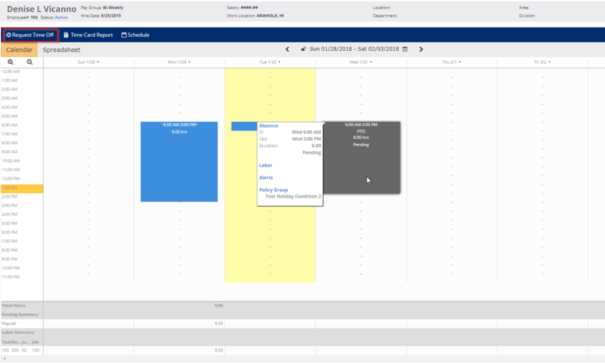Select the Calendar tab

(x=19, y=50)
